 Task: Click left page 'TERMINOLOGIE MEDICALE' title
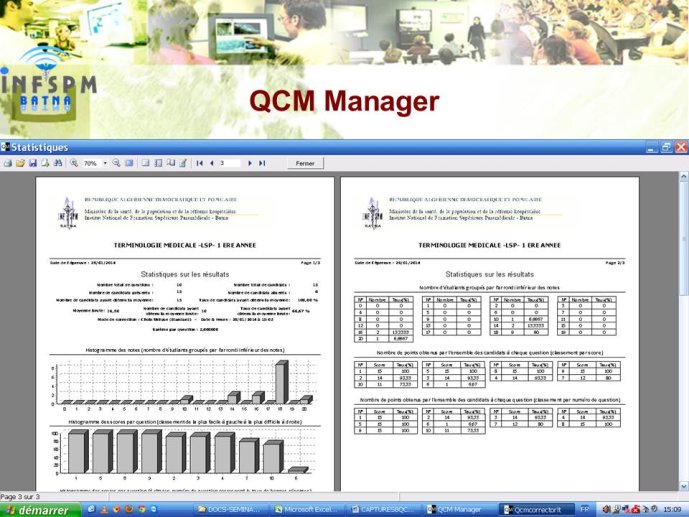tap(185, 245)
